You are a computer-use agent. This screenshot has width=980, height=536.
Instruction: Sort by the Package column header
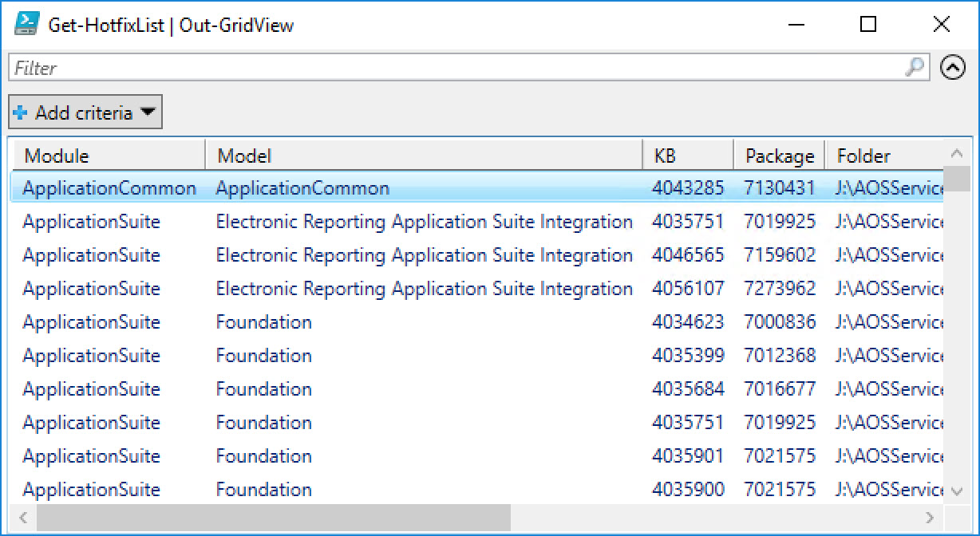tap(779, 155)
